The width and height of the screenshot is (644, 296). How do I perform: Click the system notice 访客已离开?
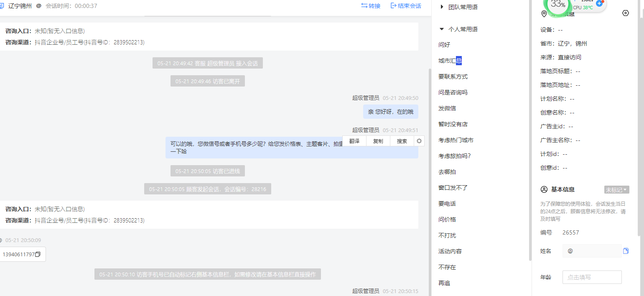[208, 82]
